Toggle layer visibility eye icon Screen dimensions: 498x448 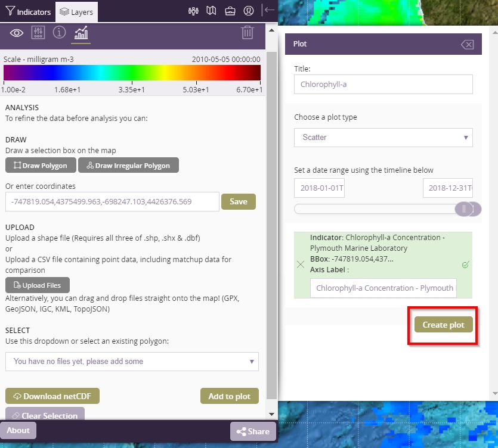click(17, 33)
